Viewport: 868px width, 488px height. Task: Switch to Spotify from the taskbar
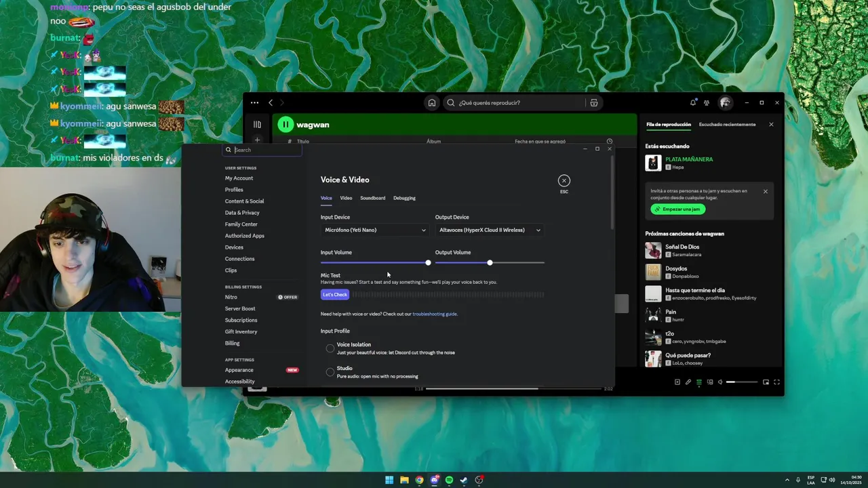point(449,480)
